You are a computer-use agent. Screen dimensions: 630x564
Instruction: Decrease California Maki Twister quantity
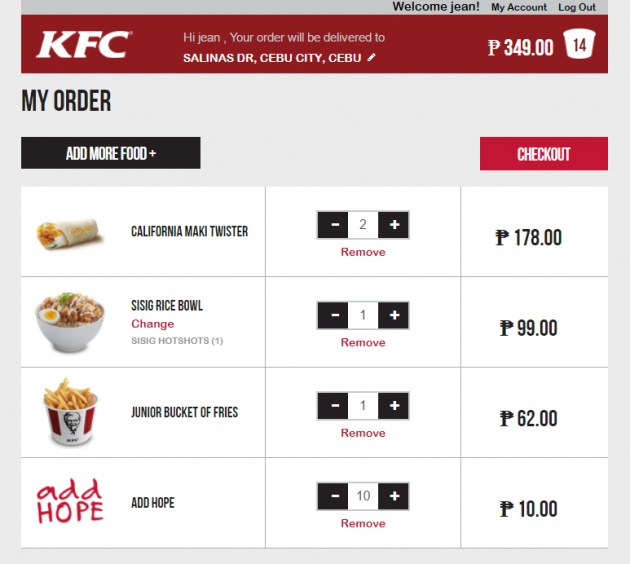(x=333, y=225)
